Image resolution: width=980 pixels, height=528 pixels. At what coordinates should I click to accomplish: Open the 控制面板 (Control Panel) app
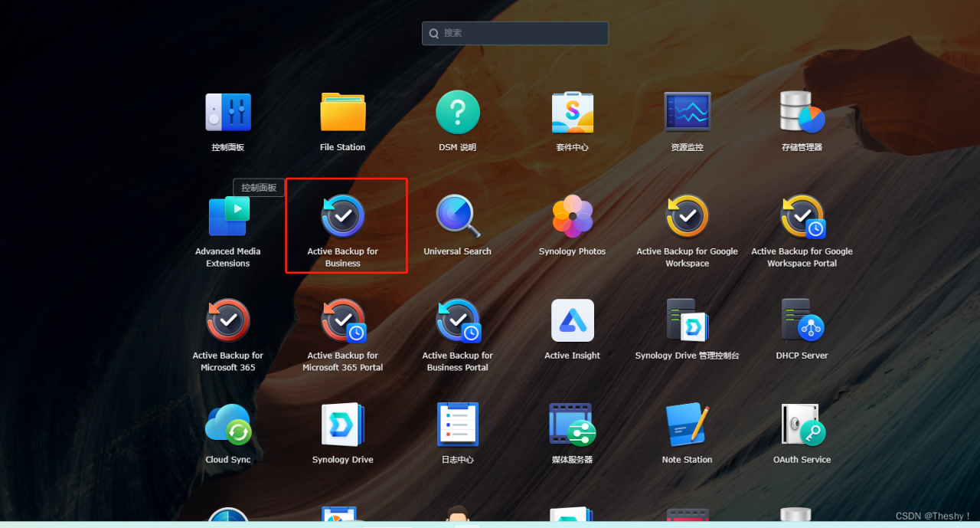click(227, 112)
